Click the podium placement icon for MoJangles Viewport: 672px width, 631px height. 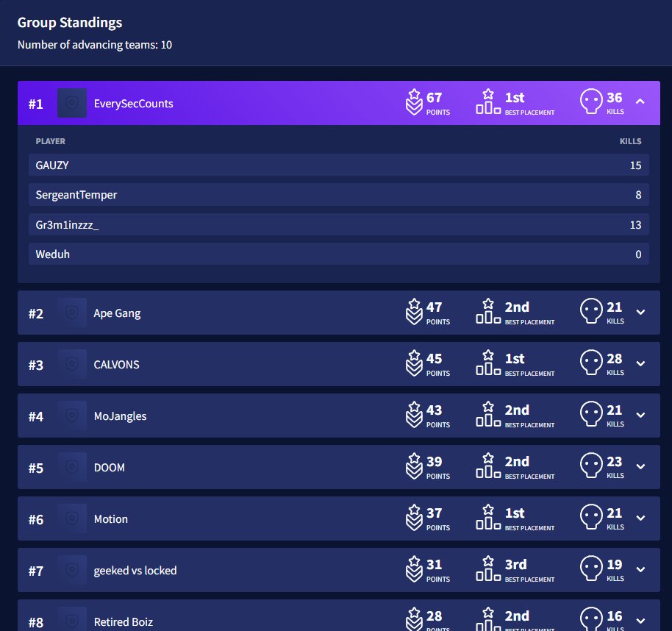pyautogui.click(x=488, y=414)
